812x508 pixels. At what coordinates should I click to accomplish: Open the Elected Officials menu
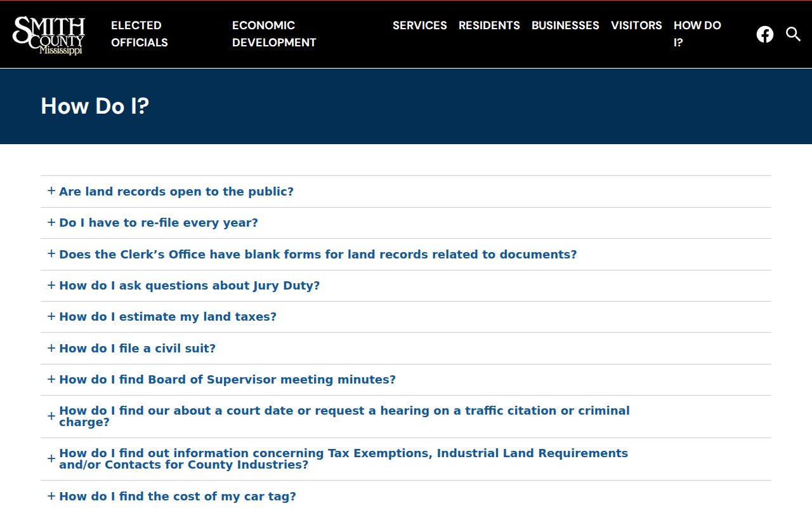(x=140, y=34)
